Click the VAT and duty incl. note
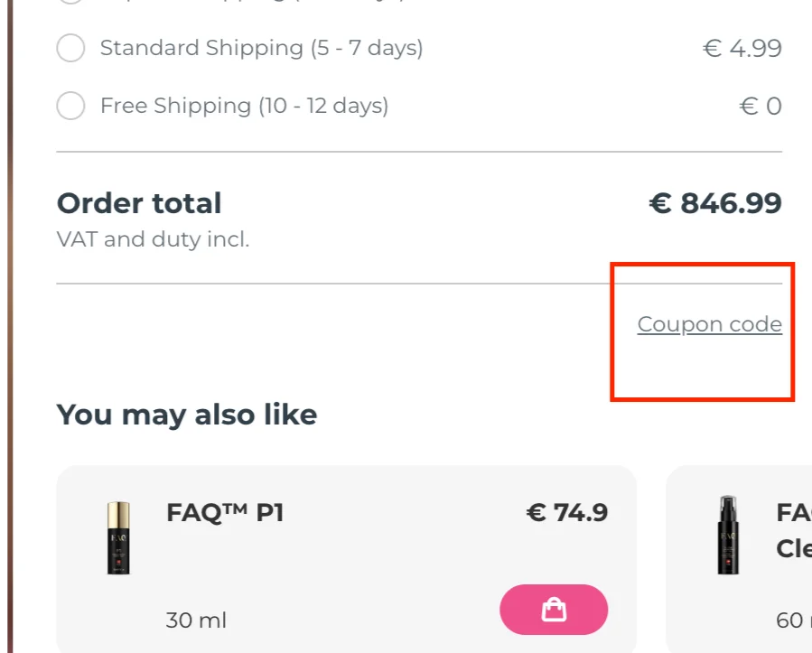812x653 pixels. click(153, 239)
